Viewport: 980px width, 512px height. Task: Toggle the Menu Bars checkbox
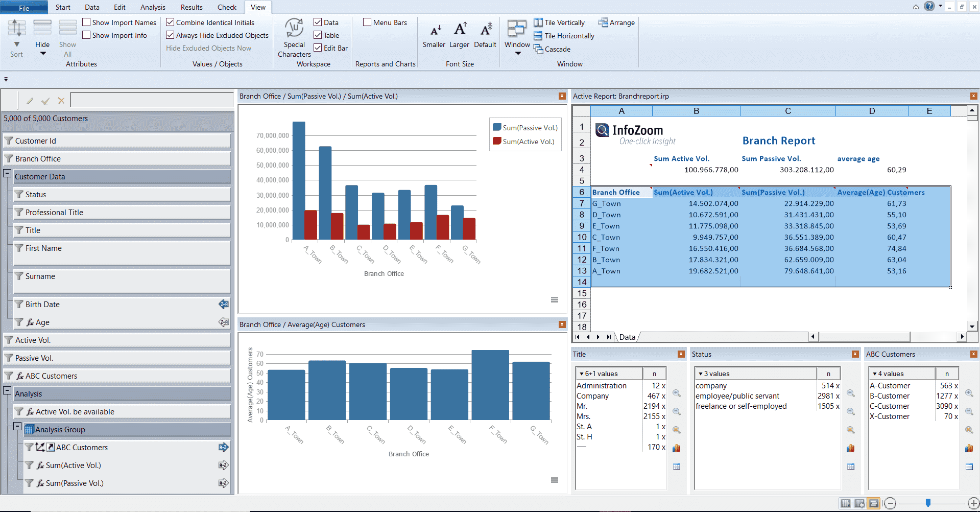[x=367, y=22]
